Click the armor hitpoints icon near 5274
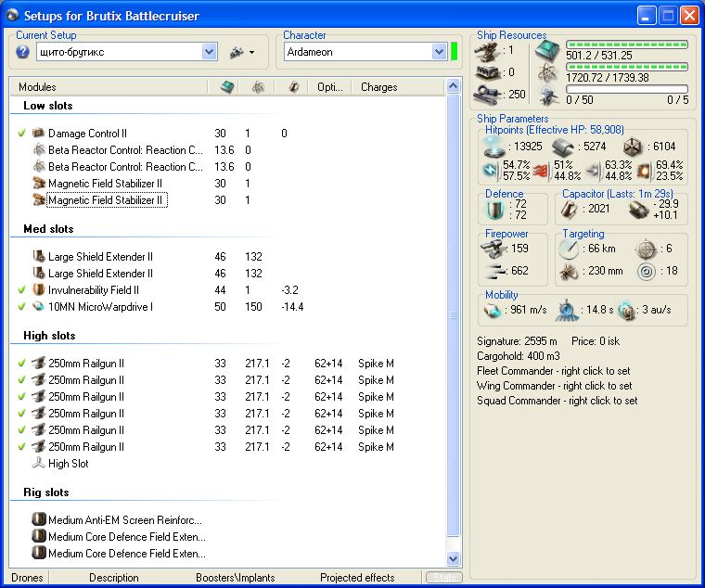The height and width of the screenshot is (588, 705). (563, 147)
